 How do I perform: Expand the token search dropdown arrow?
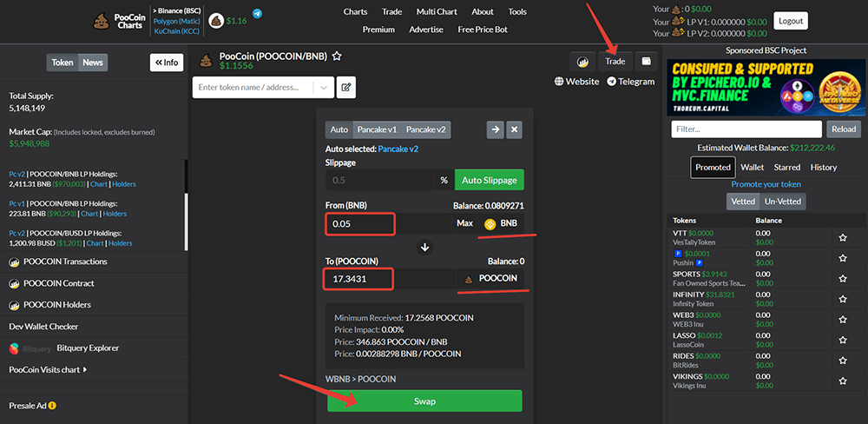324,87
